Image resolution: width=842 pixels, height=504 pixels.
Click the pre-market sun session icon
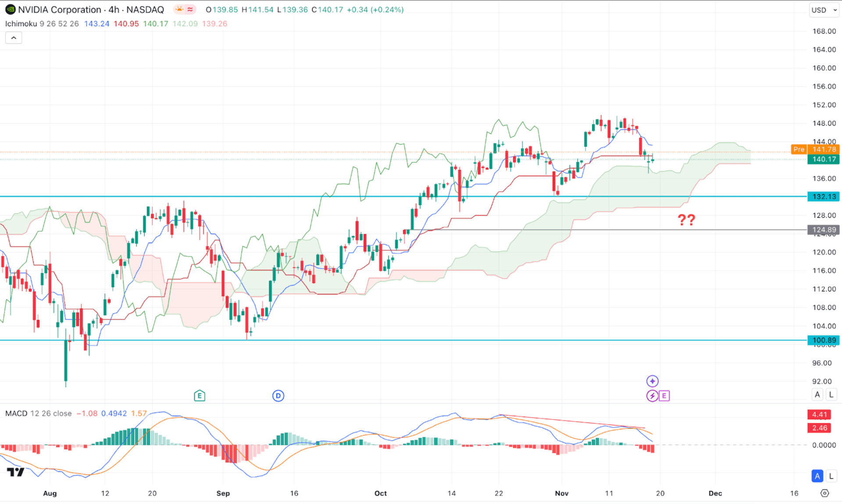point(179,9)
